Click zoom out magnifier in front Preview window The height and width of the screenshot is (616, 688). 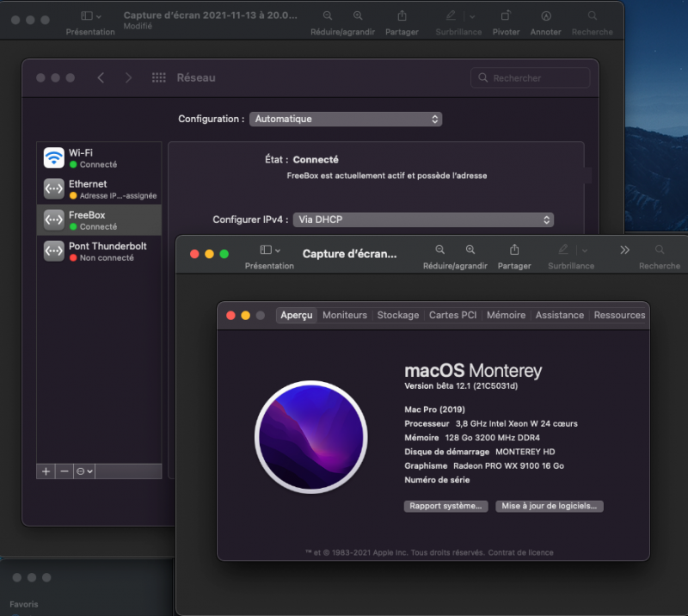(x=439, y=249)
